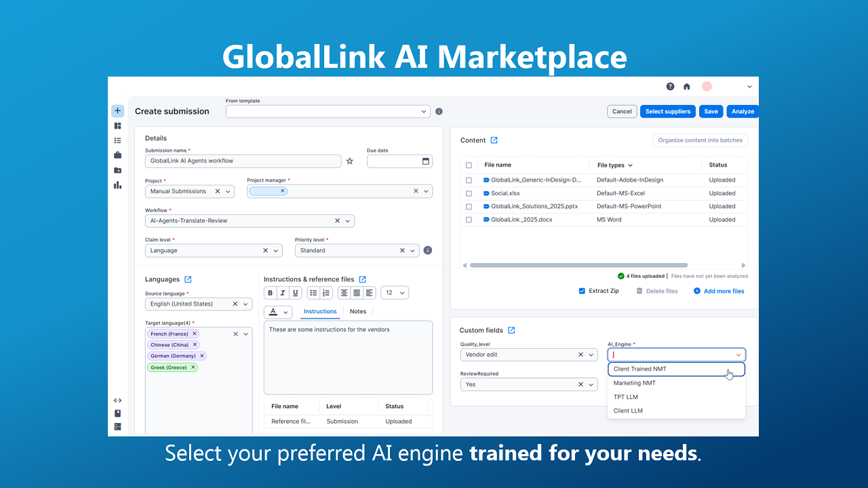Uncheck the Extract Zip checkbox
868x488 pixels.
click(582, 291)
